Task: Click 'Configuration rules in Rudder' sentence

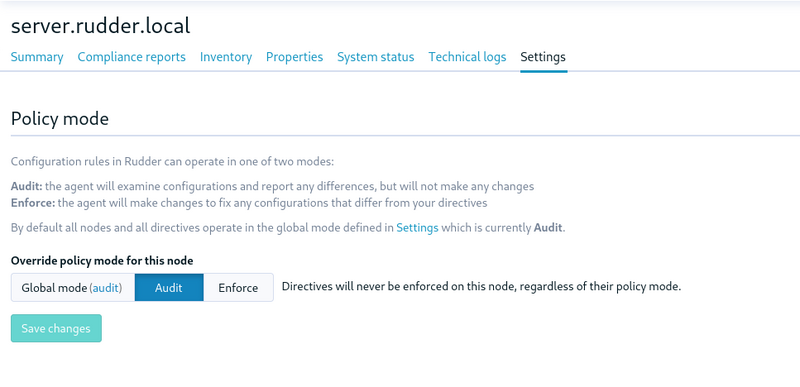Action: (172, 162)
